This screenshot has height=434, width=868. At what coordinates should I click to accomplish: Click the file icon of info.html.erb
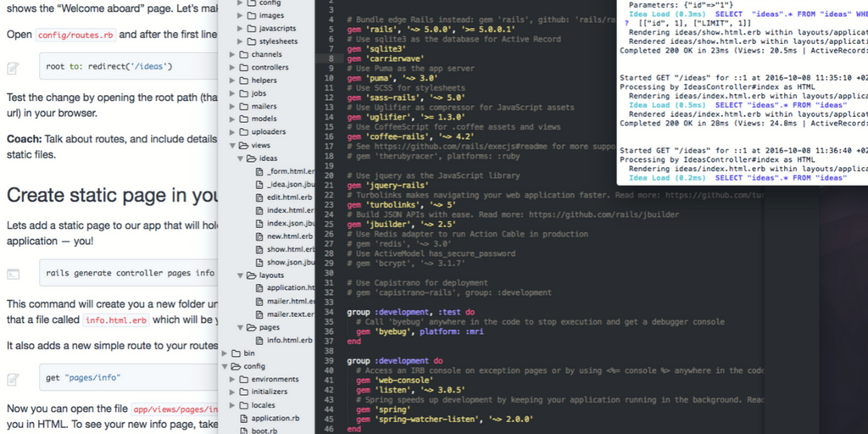tap(259, 340)
